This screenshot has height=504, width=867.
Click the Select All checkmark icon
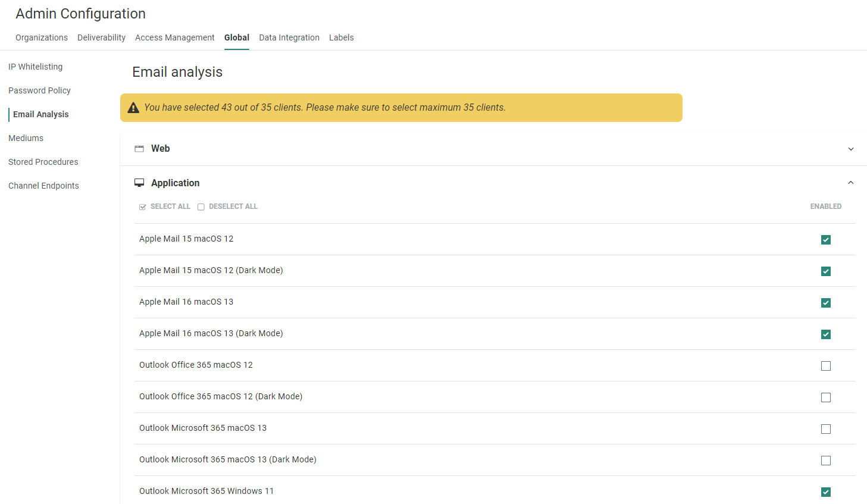click(x=143, y=207)
